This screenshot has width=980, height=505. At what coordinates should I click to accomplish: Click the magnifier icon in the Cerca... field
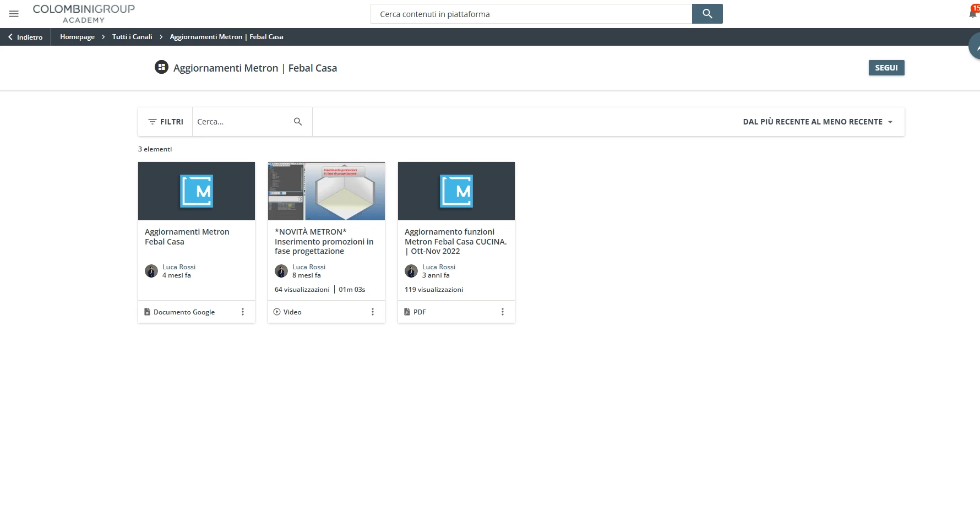[x=298, y=122]
